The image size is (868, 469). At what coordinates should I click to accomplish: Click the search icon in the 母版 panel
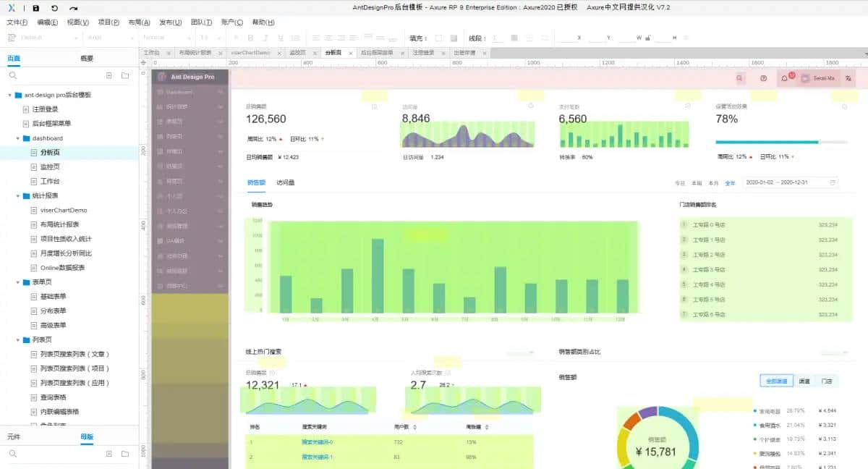pos(12,453)
